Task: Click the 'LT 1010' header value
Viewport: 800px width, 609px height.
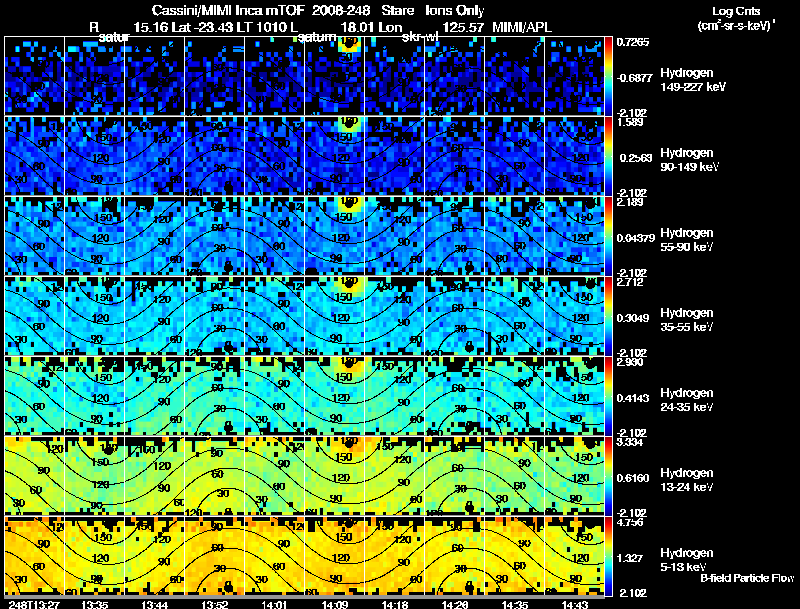Action: point(264,27)
